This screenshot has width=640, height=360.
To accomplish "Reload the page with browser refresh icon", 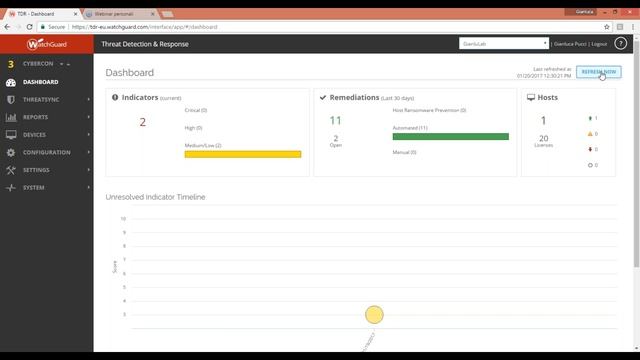I will click(29, 27).
